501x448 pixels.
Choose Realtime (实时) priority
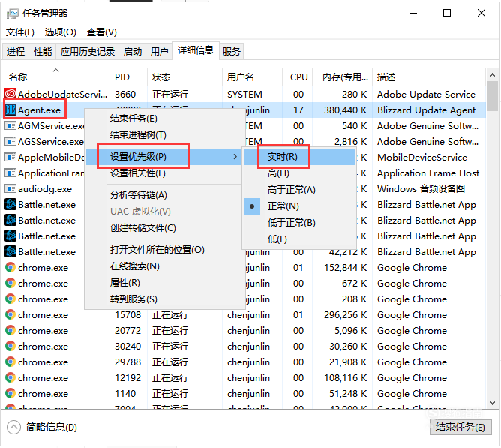click(x=299, y=157)
